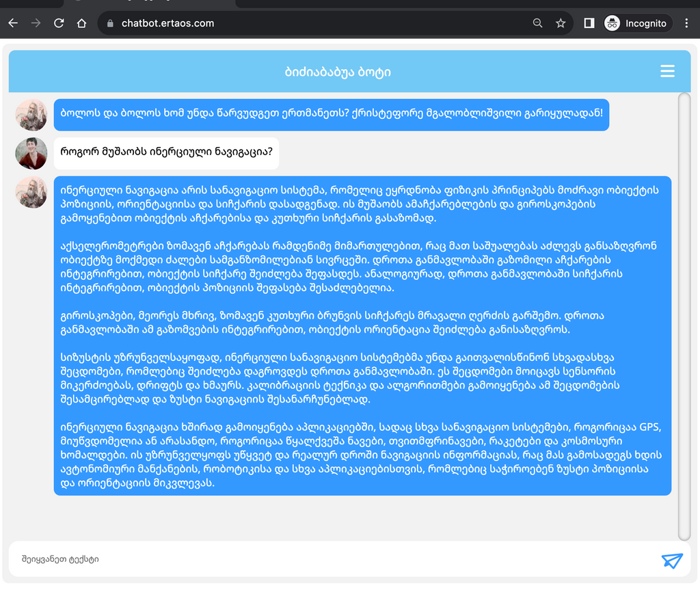Bookmark the page with the star icon
The width and height of the screenshot is (700, 596).
pyautogui.click(x=561, y=23)
